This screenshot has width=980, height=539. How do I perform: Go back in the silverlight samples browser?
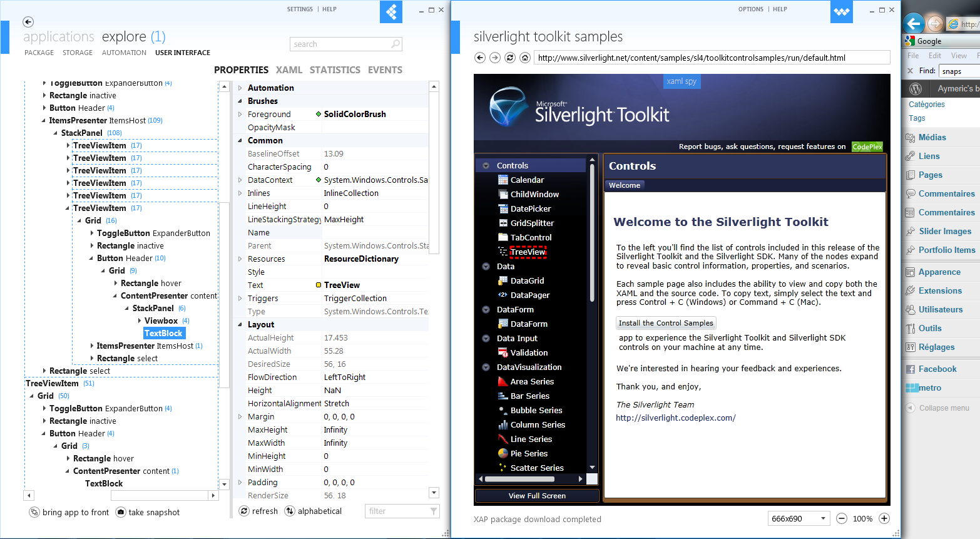480,58
